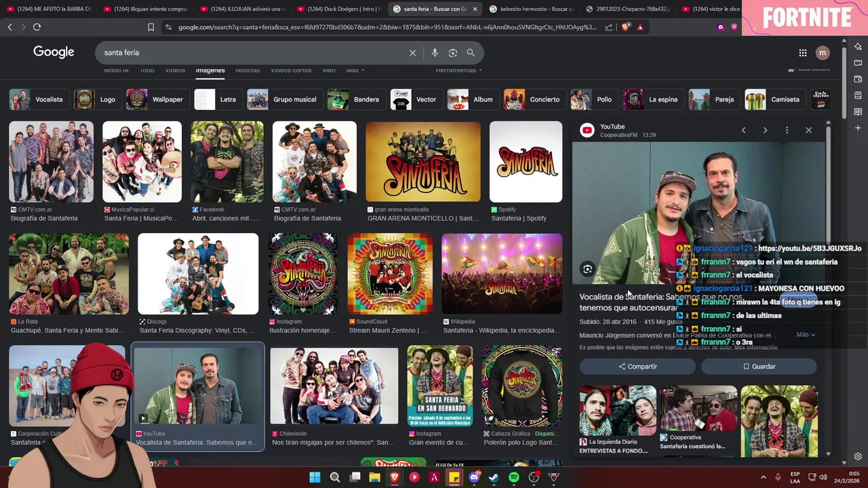
Task: Switch to the Videos search tab
Action: click(175, 70)
